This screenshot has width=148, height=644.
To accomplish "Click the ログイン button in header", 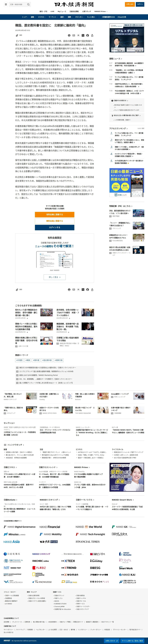I will 140,4.
